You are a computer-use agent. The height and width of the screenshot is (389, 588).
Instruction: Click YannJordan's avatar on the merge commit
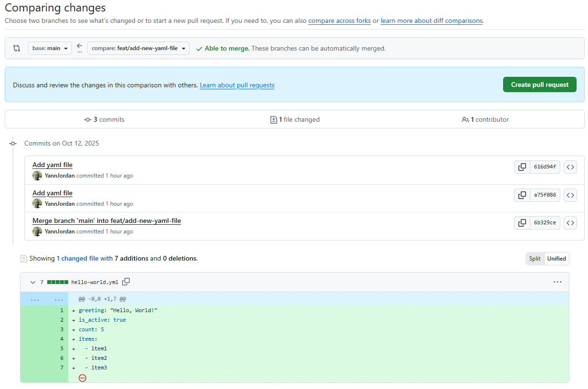(37, 231)
